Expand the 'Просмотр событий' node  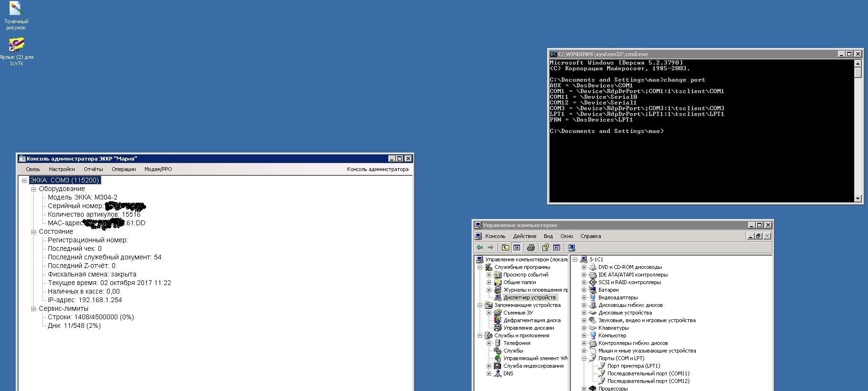pyautogui.click(x=489, y=275)
